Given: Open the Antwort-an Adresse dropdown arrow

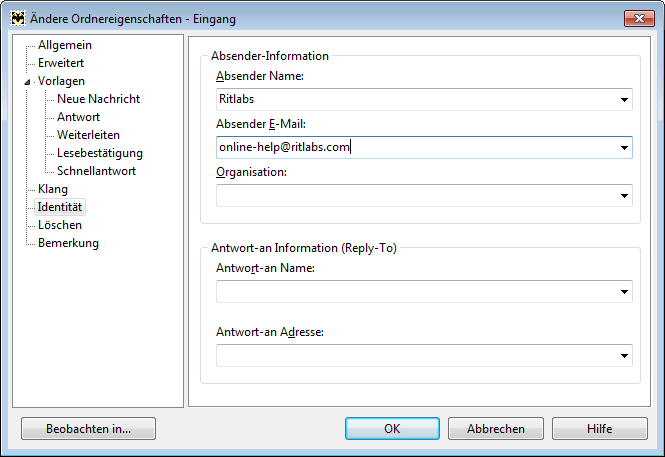Looking at the screenshot, I should point(624,356).
